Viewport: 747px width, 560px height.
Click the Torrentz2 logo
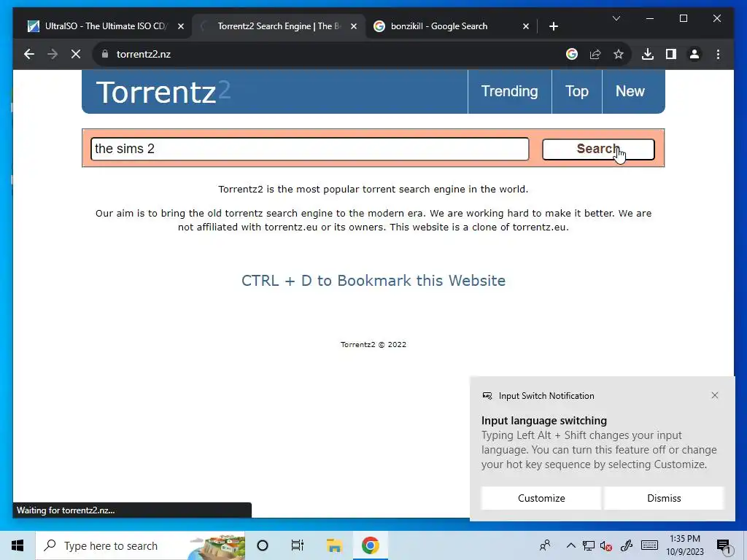pyautogui.click(x=163, y=91)
